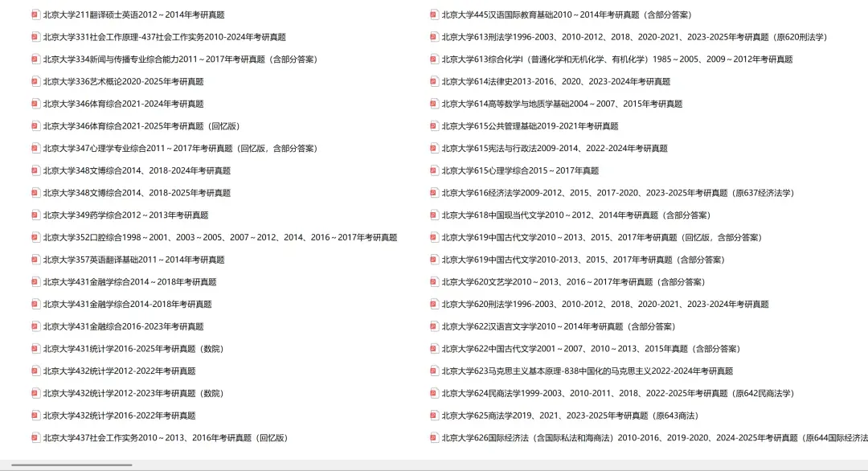868x471 pixels.
Task: Click 619中国古代文学 (回忆版, 含部分答案) file name
Action: (x=602, y=237)
